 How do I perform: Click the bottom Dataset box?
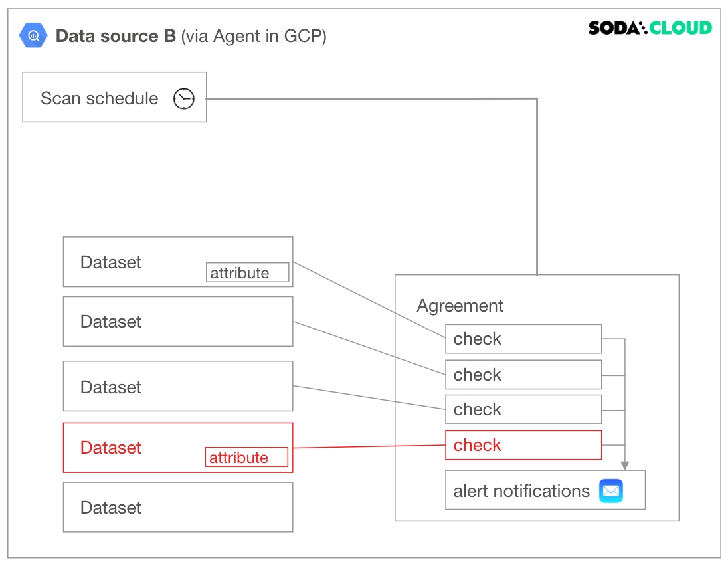[177, 507]
